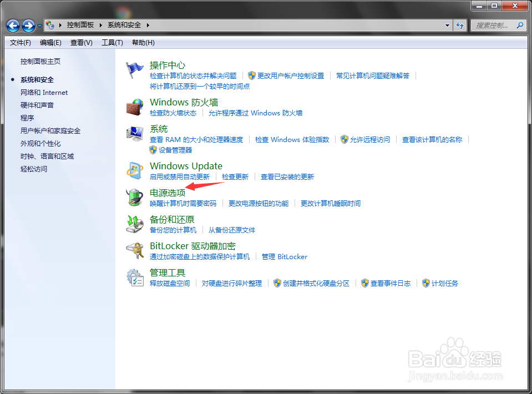Click shield icon beside 计划任务

click(426, 283)
